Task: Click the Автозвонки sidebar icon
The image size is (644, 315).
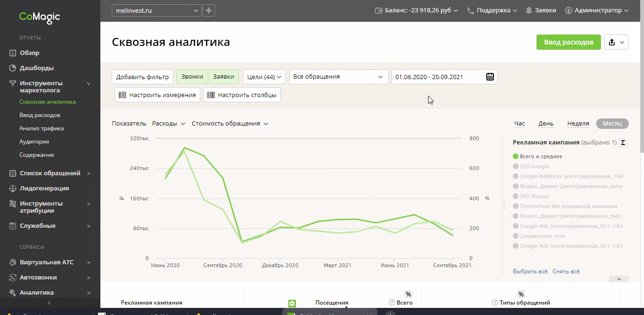Action: point(13,278)
